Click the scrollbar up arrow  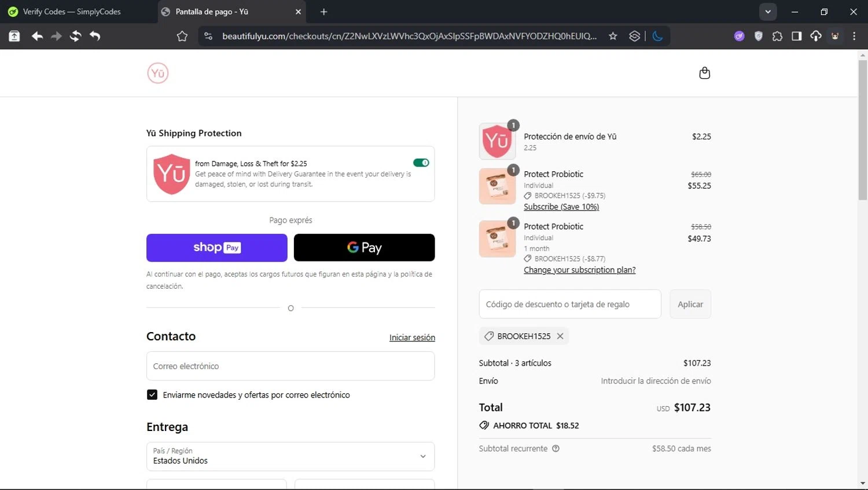[863, 56]
